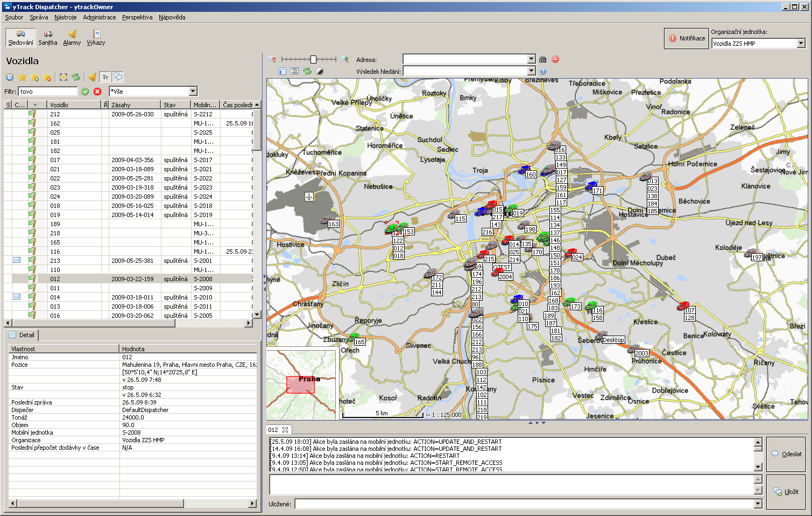Screen dimensions: 812x516
Task: Click the envelope icon in row 014
Action: (x=16, y=297)
